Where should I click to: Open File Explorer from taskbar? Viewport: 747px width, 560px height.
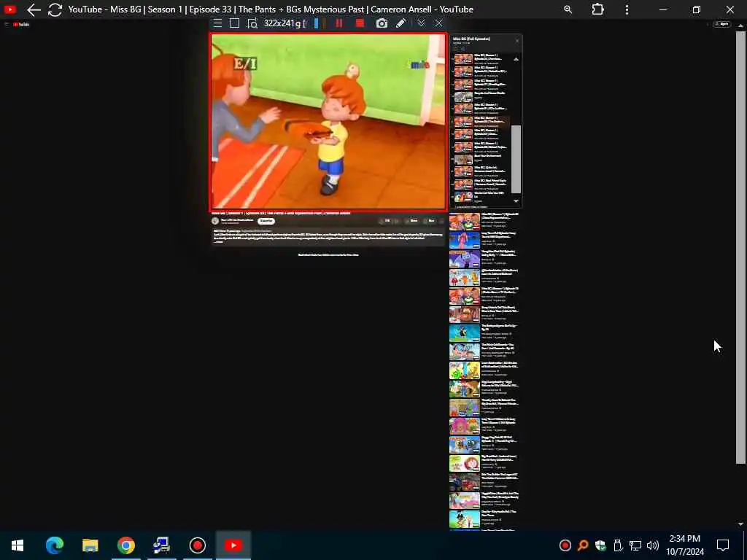point(90,545)
